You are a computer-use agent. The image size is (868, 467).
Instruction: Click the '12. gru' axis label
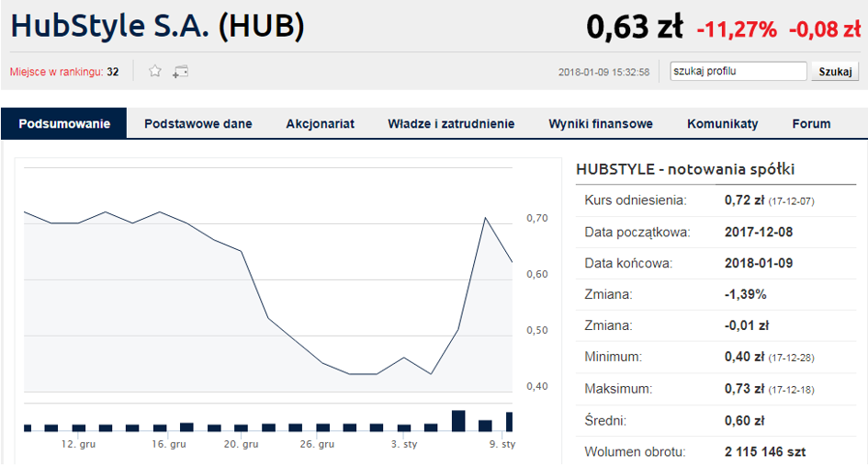78,444
